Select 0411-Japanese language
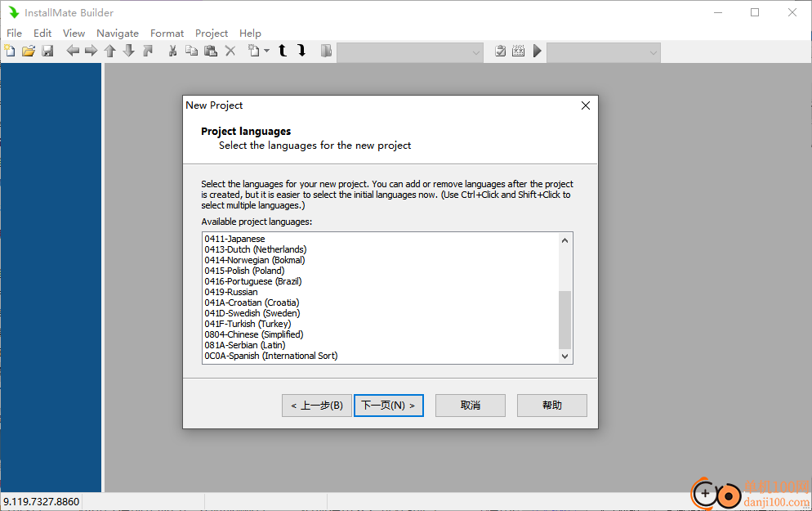 [x=380, y=239]
